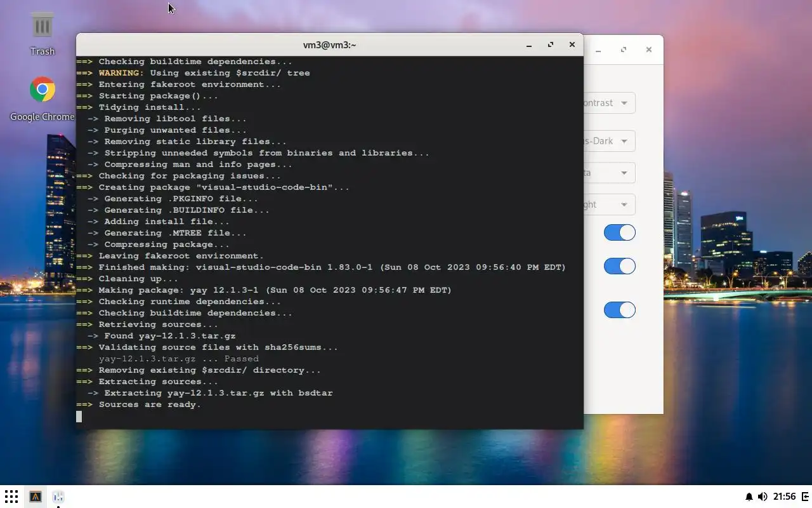The width and height of the screenshot is (812, 508).
Task: Open the dropdown ending in 'ght'
Action: tap(609, 204)
